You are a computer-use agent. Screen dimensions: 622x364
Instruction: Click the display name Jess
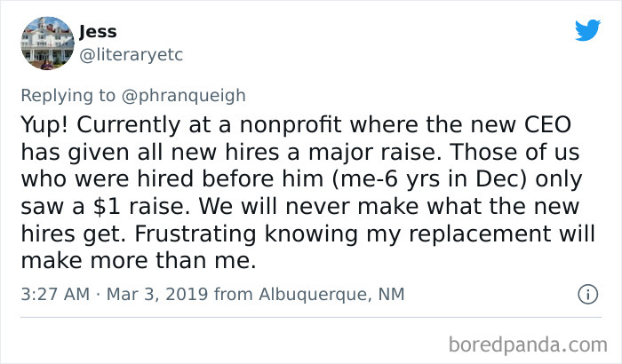pyautogui.click(x=98, y=32)
